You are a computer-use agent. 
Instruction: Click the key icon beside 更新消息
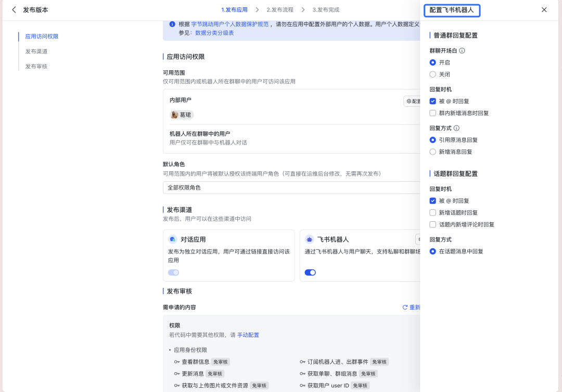(x=177, y=374)
